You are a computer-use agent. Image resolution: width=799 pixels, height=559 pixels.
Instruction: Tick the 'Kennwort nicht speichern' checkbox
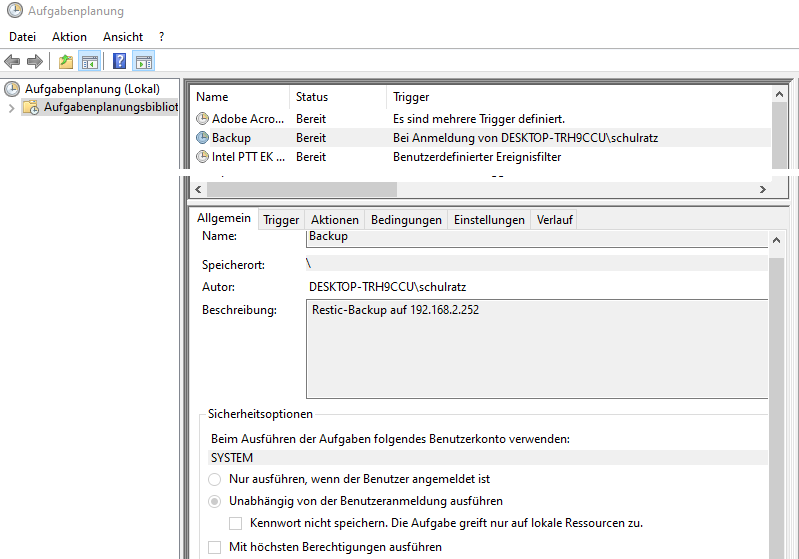[x=236, y=523]
